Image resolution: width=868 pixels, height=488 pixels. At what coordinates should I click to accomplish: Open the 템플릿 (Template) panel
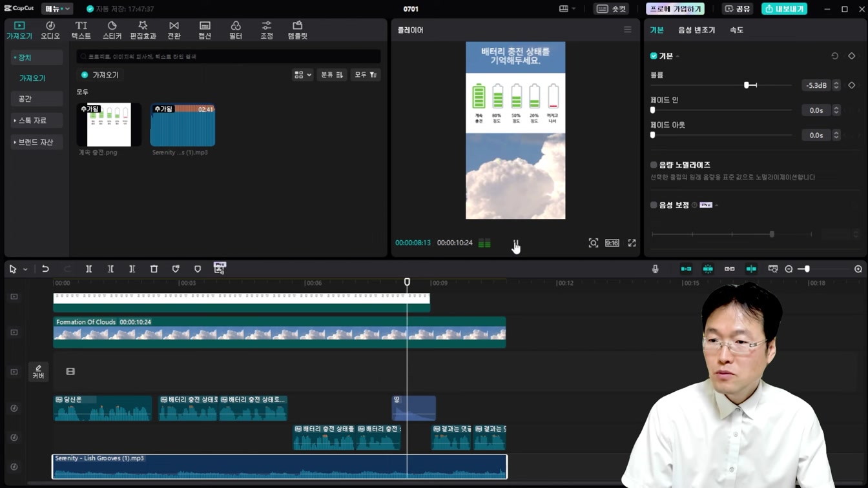[298, 30]
